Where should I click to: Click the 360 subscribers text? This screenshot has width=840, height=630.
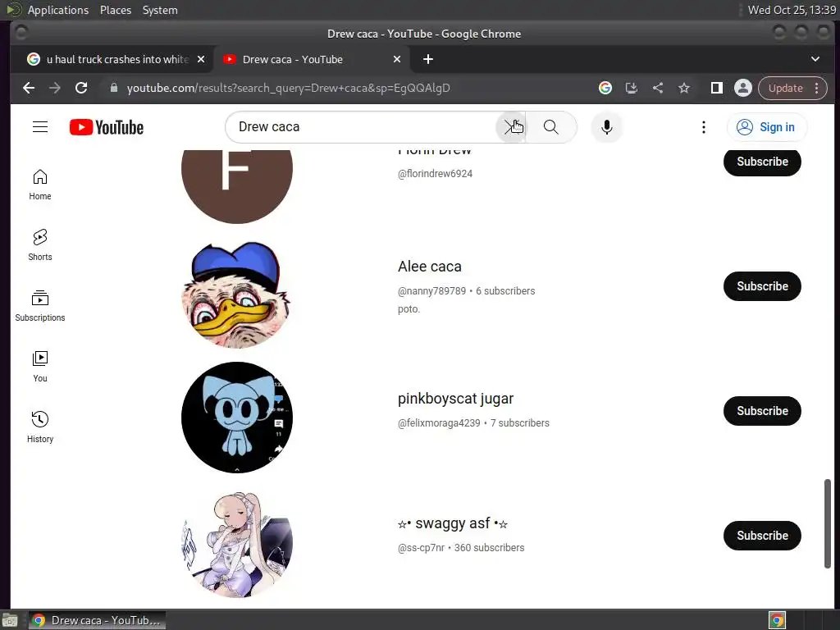pyautogui.click(x=489, y=548)
